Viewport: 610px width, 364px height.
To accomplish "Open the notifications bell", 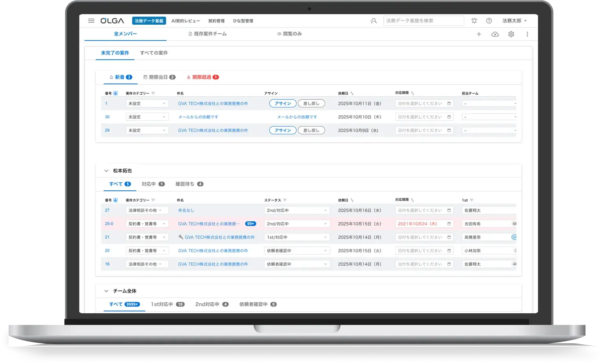I will pos(474,21).
